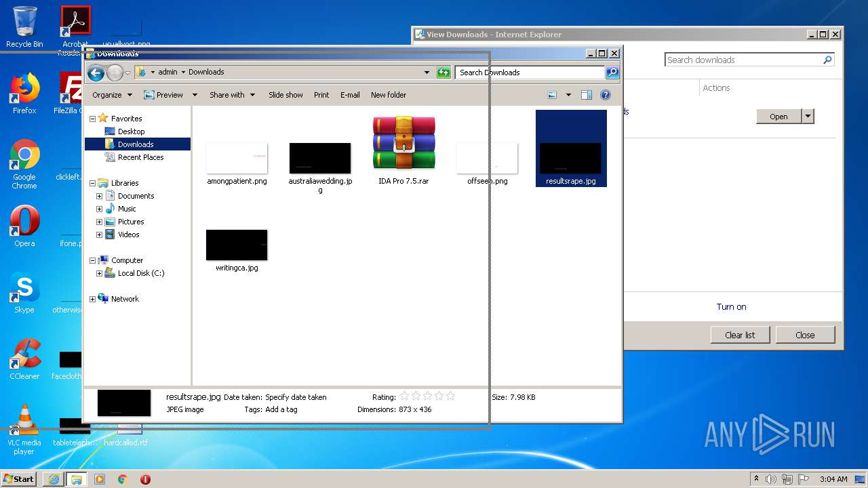
Task: Expand the Documents library node
Action: pyautogui.click(x=100, y=196)
